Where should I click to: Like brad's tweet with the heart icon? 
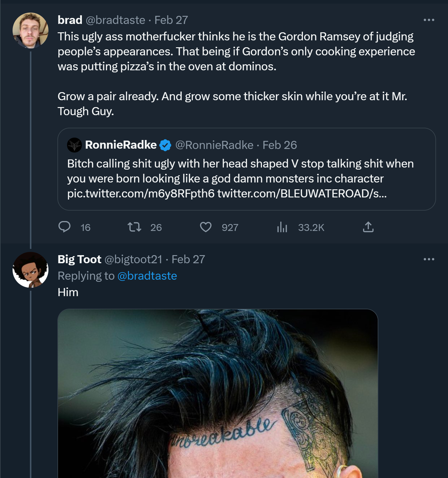click(206, 227)
